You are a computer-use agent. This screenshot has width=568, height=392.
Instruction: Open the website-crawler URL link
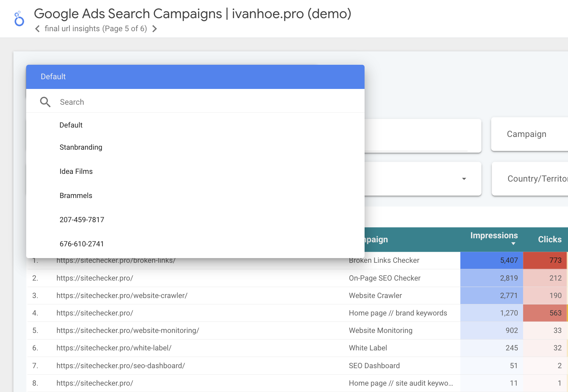[122, 296]
